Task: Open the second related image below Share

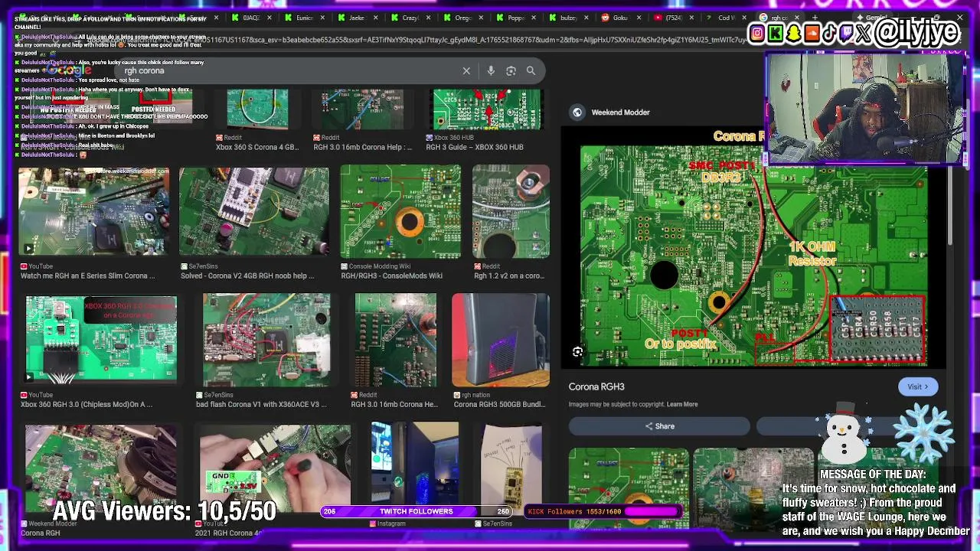Action: click(x=753, y=488)
